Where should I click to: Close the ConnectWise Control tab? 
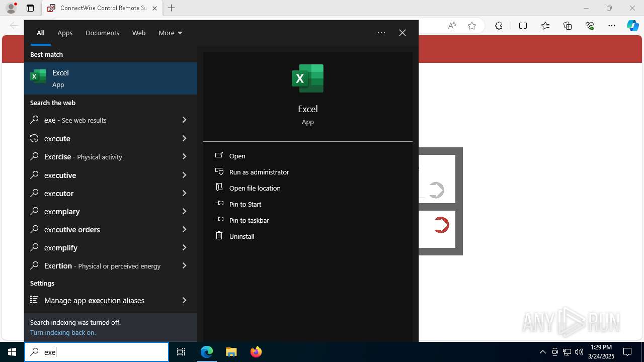[x=154, y=8]
